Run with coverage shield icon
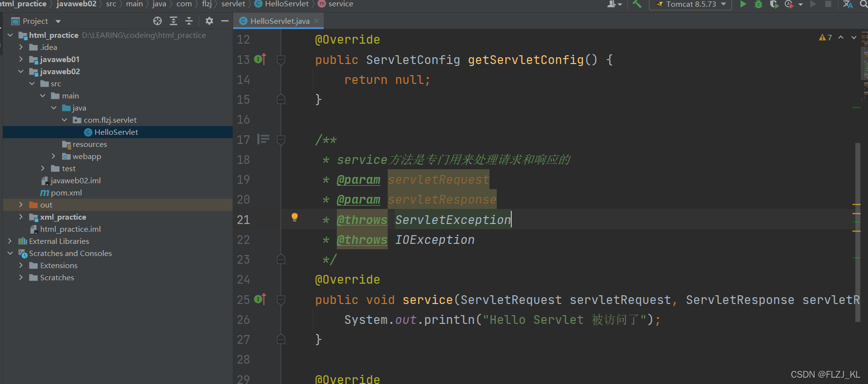Screen dimensions: 868x384 (x=774, y=4)
